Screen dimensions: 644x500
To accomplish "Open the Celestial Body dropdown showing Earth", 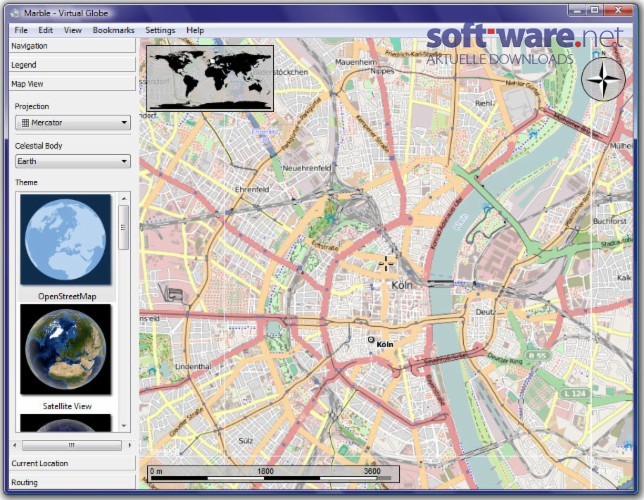I will [73, 161].
